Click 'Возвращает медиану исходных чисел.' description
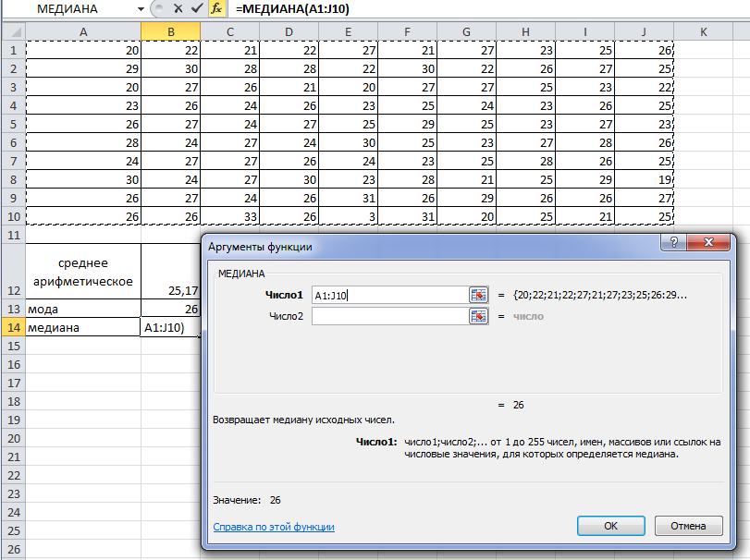 (303, 420)
